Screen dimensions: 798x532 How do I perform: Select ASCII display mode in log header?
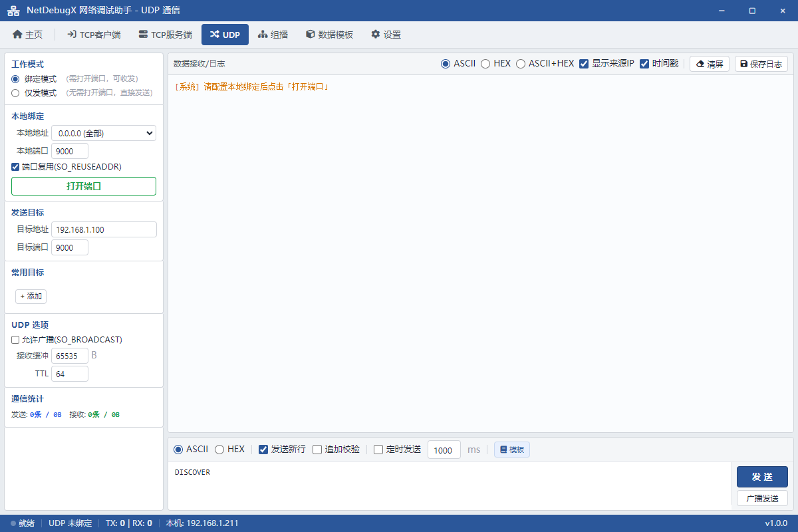pyautogui.click(x=446, y=64)
